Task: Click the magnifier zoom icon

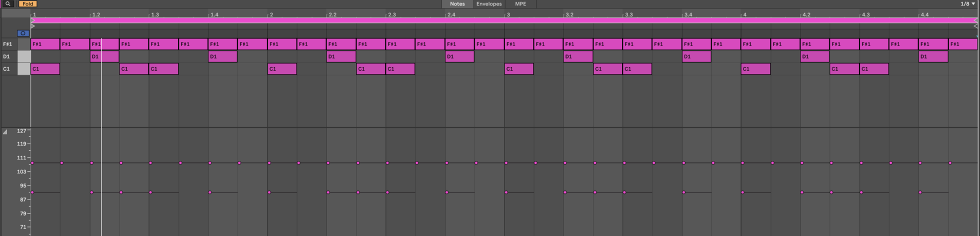Action: 7,3
